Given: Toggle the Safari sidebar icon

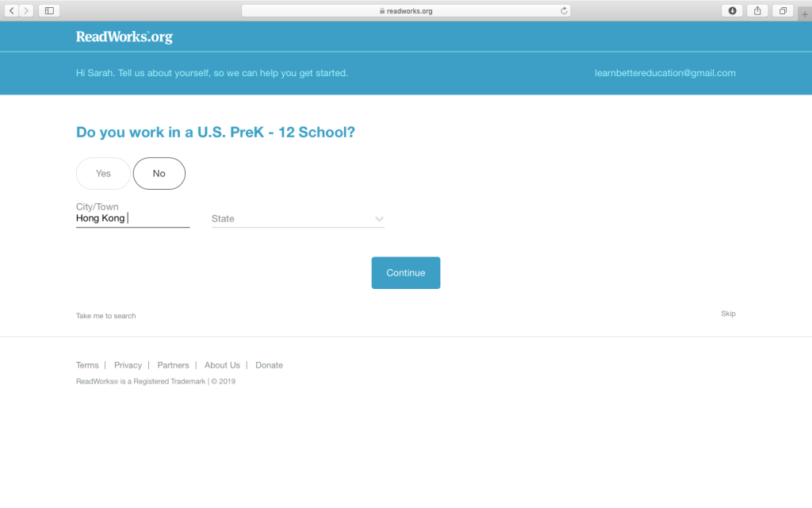Looking at the screenshot, I should [49, 10].
